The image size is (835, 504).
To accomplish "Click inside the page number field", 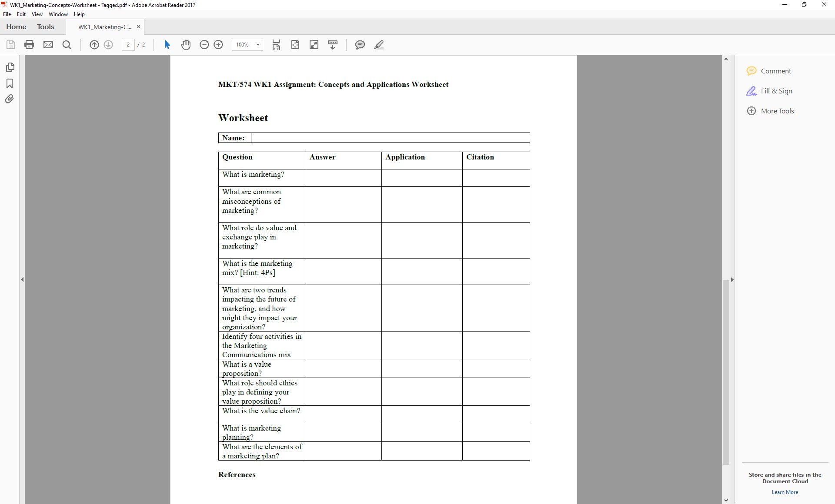I will [128, 45].
